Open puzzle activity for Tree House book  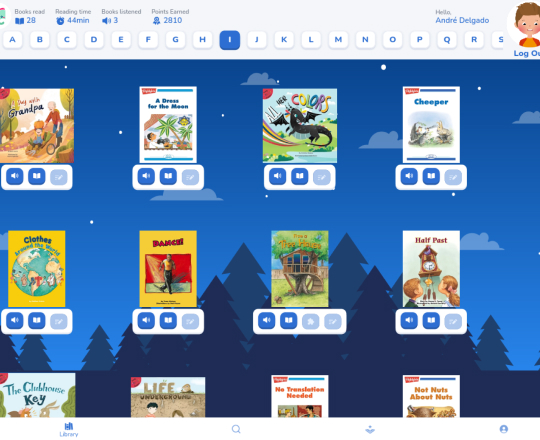pos(311,322)
